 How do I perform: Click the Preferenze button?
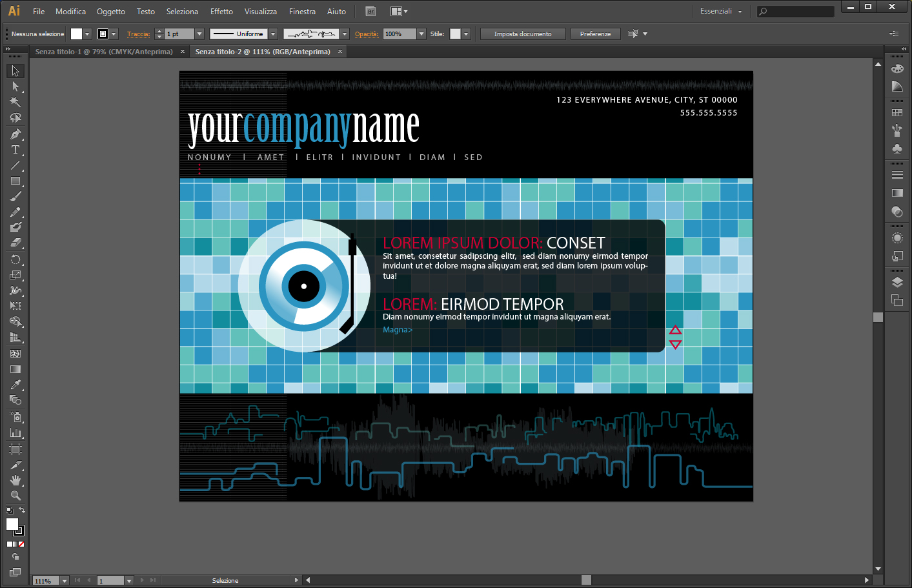click(x=595, y=34)
